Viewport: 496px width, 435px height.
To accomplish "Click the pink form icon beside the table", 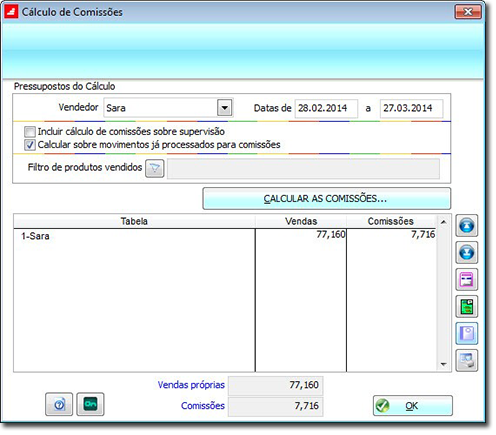I will click(x=466, y=279).
